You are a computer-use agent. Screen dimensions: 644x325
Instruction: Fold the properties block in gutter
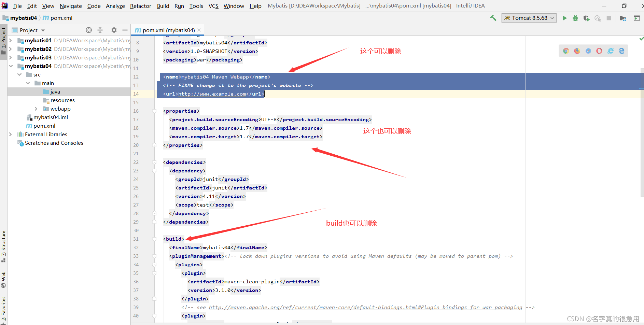[x=154, y=111]
